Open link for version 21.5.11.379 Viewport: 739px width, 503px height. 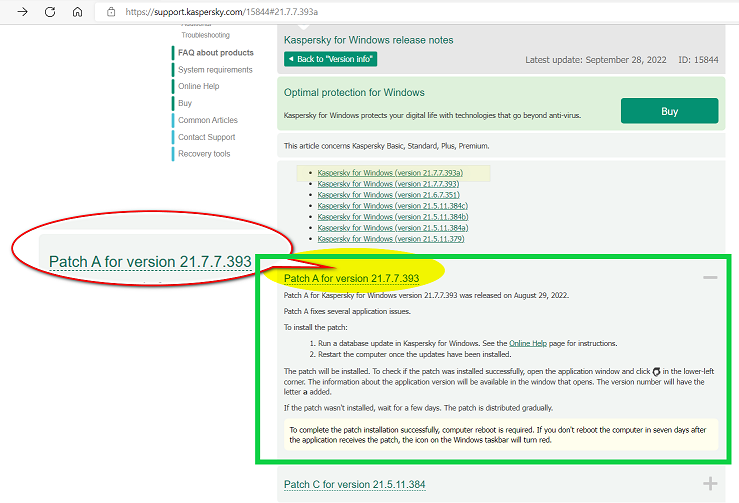(x=391, y=239)
